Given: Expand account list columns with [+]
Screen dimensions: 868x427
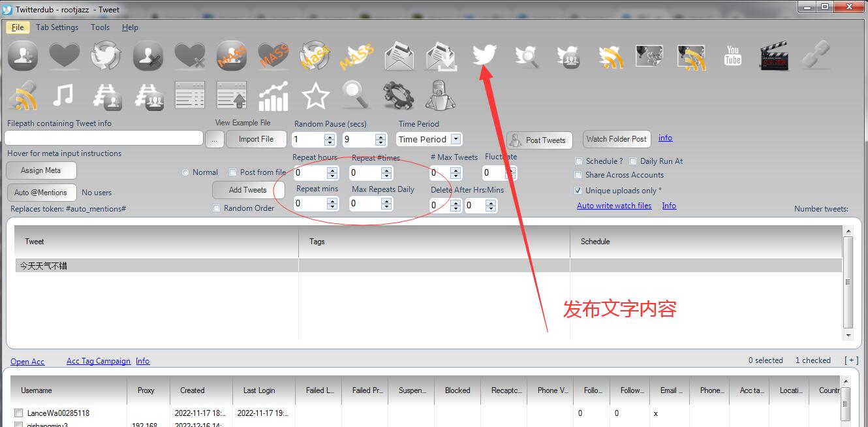Looking at the screenshot, I should tap(851, 360).
